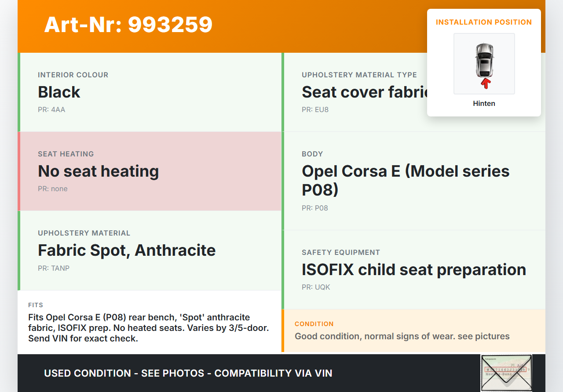Click the Installation Position title

click(484, 22)
